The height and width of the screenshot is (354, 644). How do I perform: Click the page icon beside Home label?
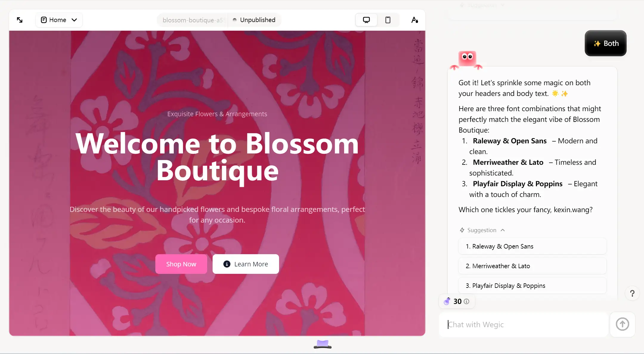pyautogui.click(x=44, y=20)
